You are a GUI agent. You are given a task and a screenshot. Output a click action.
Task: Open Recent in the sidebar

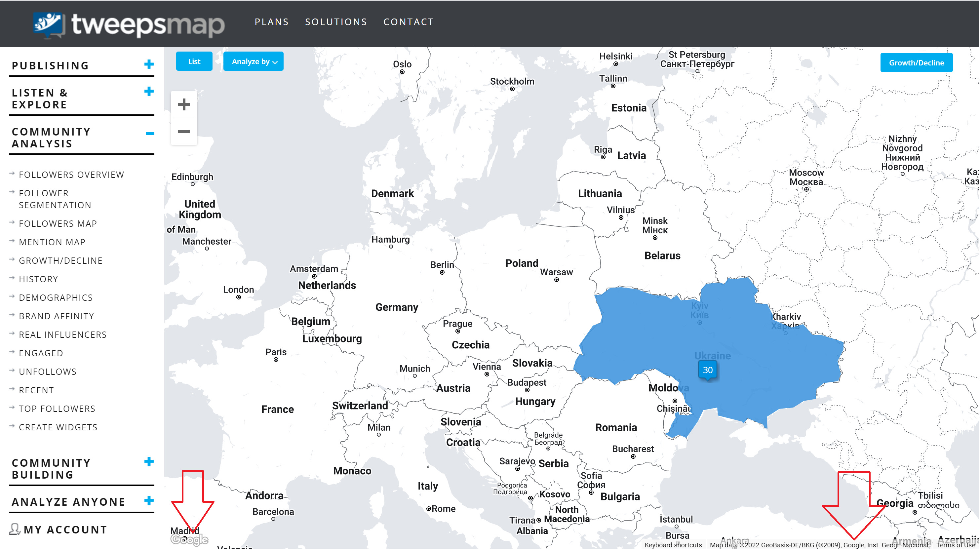point(36,390)
